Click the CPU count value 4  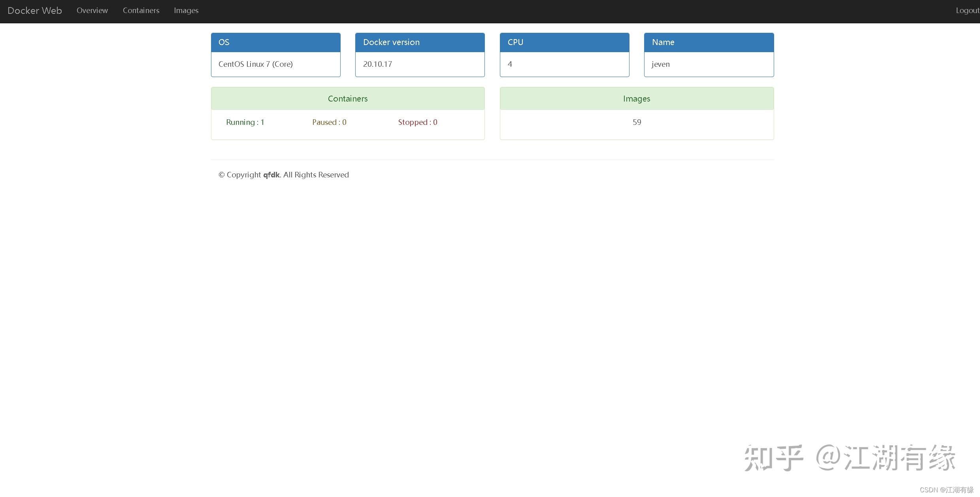(510, 64)
